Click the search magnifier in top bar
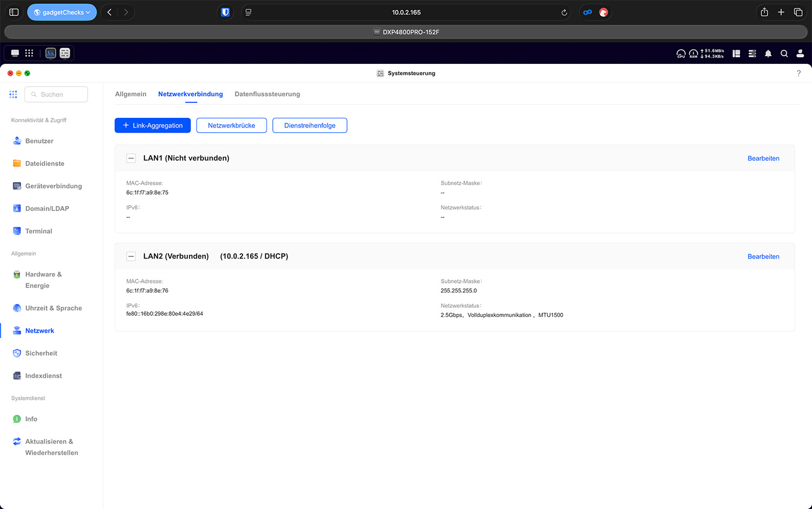Image resolution: width=812 pixels, height=509 pixels. (784, 54)
